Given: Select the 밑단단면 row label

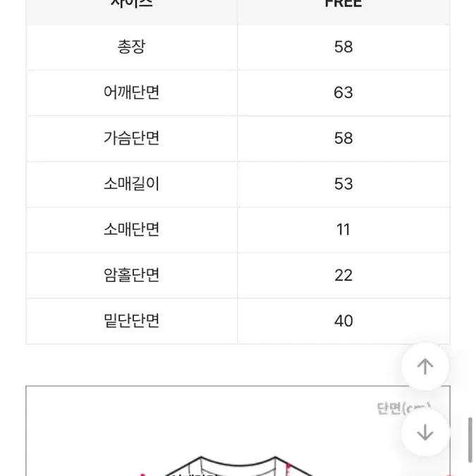Looking at the screenshot, I should [131, 321].
